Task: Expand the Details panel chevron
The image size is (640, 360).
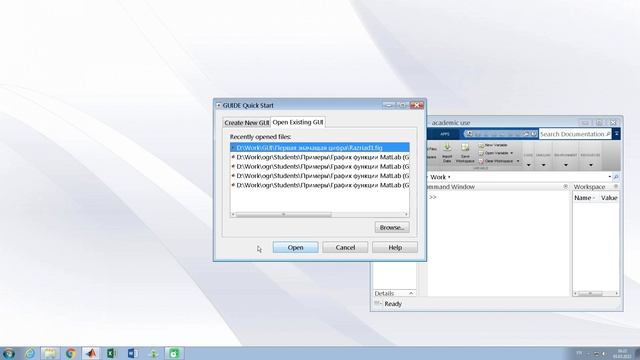Action: click(x=411, y=293)
